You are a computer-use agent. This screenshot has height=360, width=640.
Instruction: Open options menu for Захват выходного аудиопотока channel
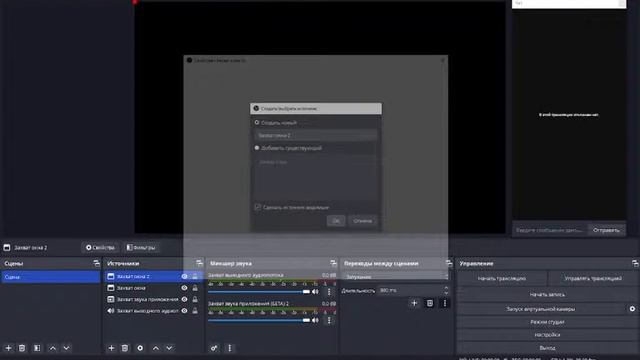point(329,292)
